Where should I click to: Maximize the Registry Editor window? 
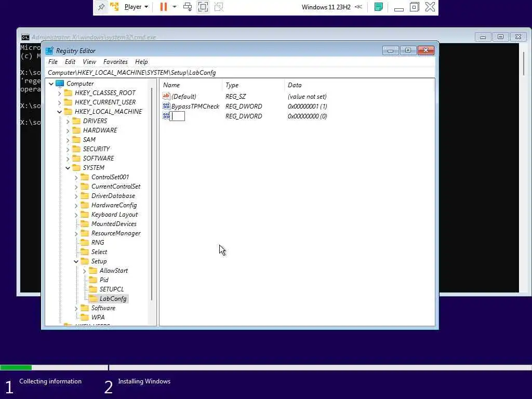[x=408, y=50]
